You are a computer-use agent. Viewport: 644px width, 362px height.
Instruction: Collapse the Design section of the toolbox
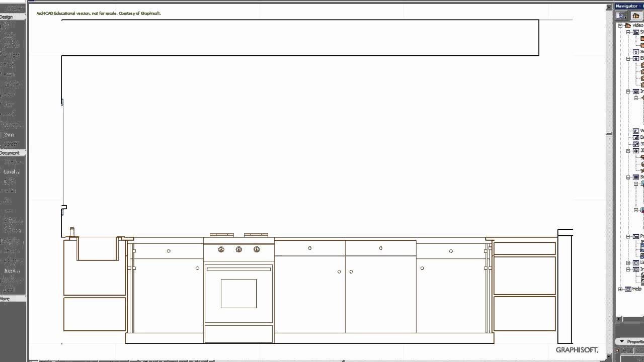point(13,17)
